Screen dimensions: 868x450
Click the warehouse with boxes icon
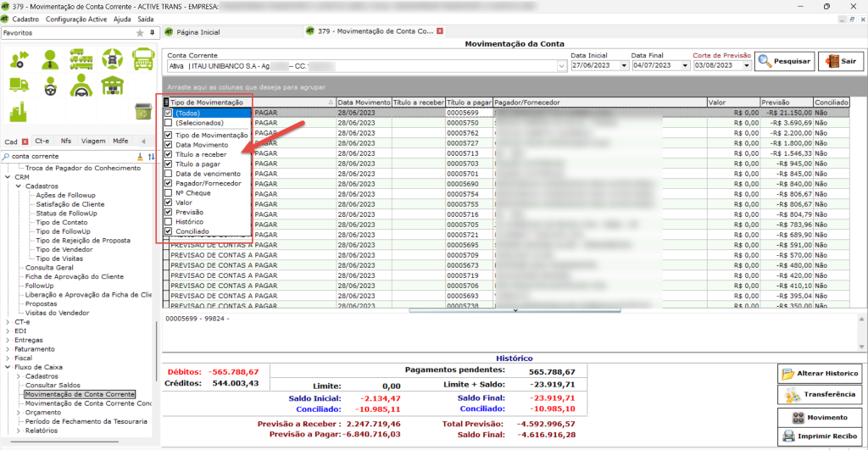point(113,86)
